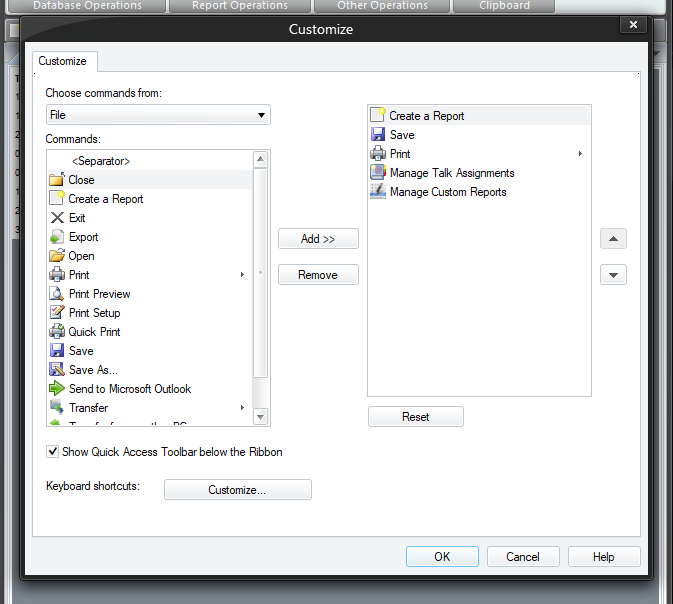Screen dimensions: 673x604
Task: Select Manage Talk Assignments text in toolbar list
Action: [x=452, y=173]
